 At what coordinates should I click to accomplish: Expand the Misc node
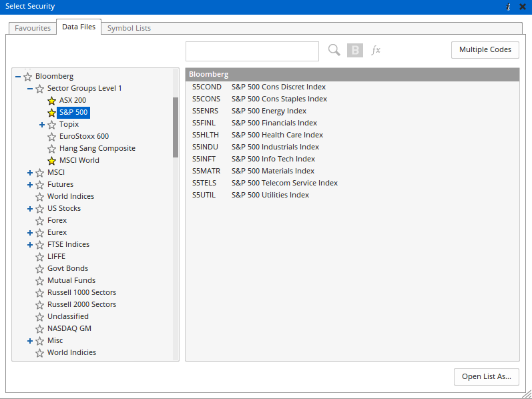[30, 341]
